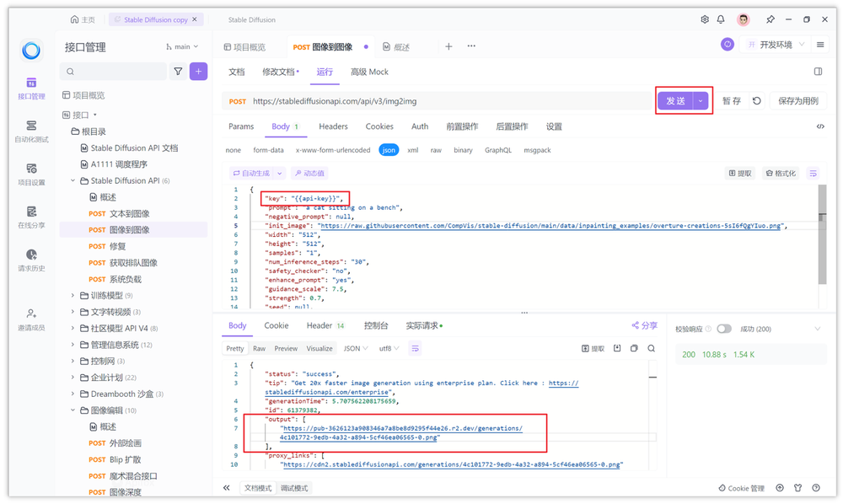Expand the 成功 (200) response dropdown

coord(815,329)
